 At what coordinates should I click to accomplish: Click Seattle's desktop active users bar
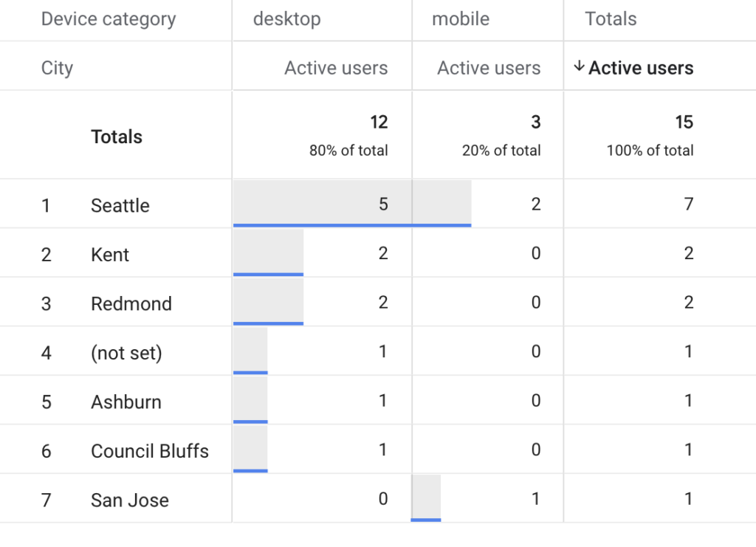[321, 203]
